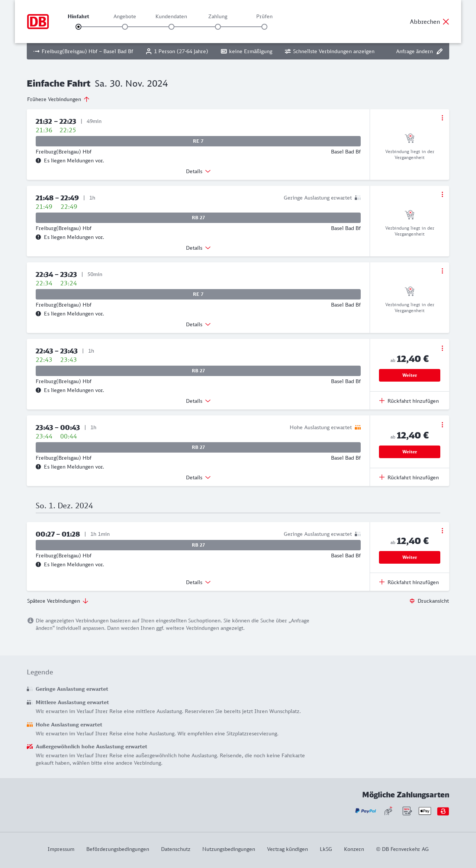
Task: Click the PayPal payment icon
Action: (x=366, y=811)
